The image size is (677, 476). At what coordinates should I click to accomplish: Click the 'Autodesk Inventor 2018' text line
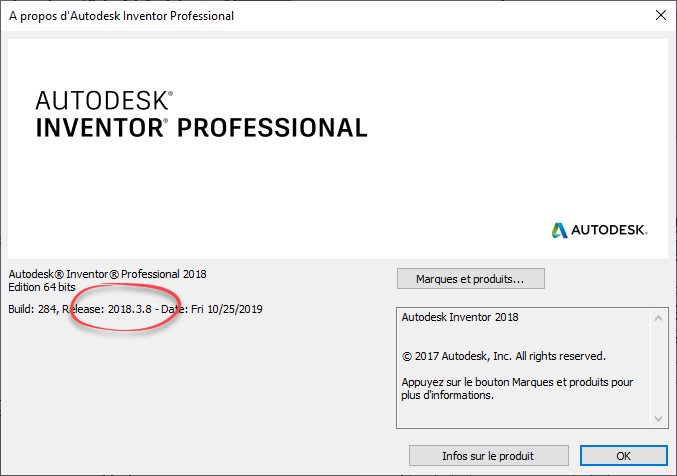click(x=460, y=317)
